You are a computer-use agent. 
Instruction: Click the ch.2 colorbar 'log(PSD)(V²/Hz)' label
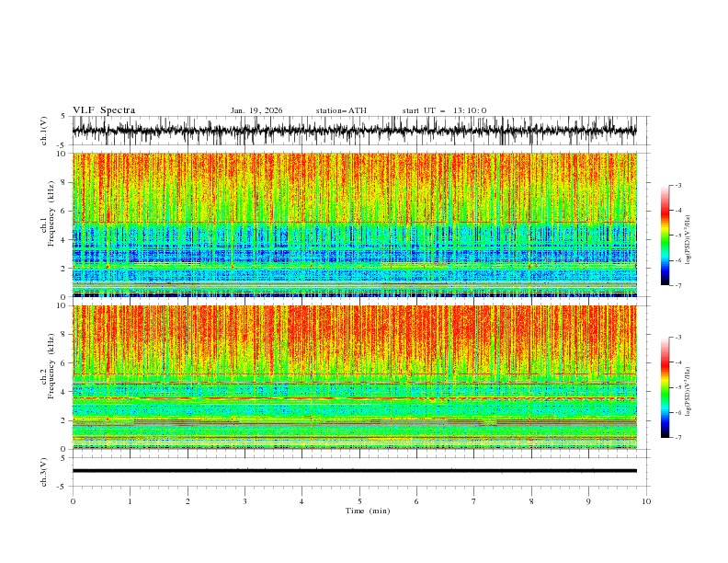pyautogui.click(x=688, y=392)
